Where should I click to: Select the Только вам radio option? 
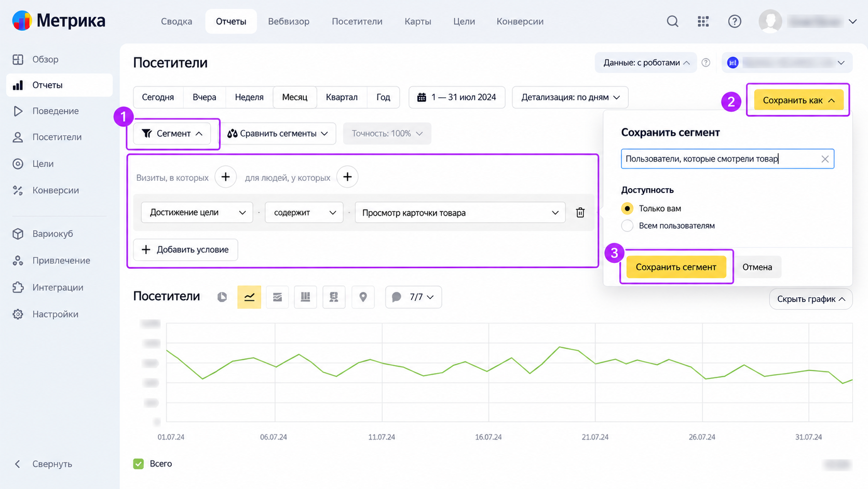point(627,208)
